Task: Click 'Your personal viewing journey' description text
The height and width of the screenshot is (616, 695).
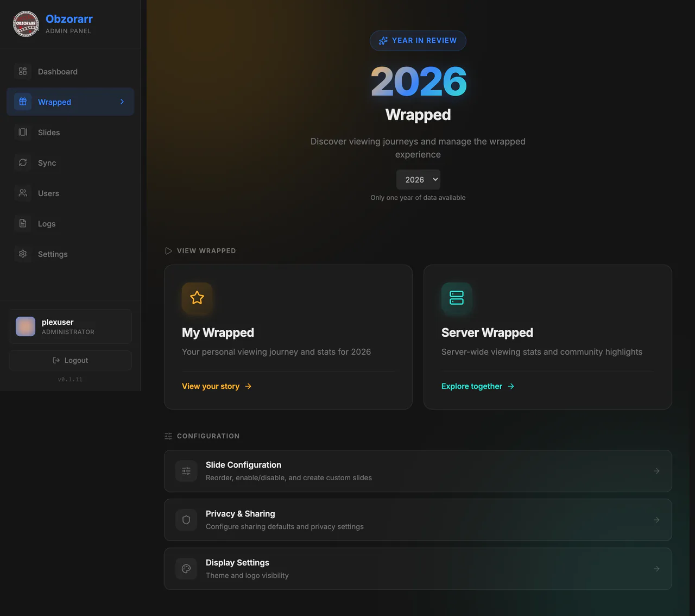Action: coord(276,352)
